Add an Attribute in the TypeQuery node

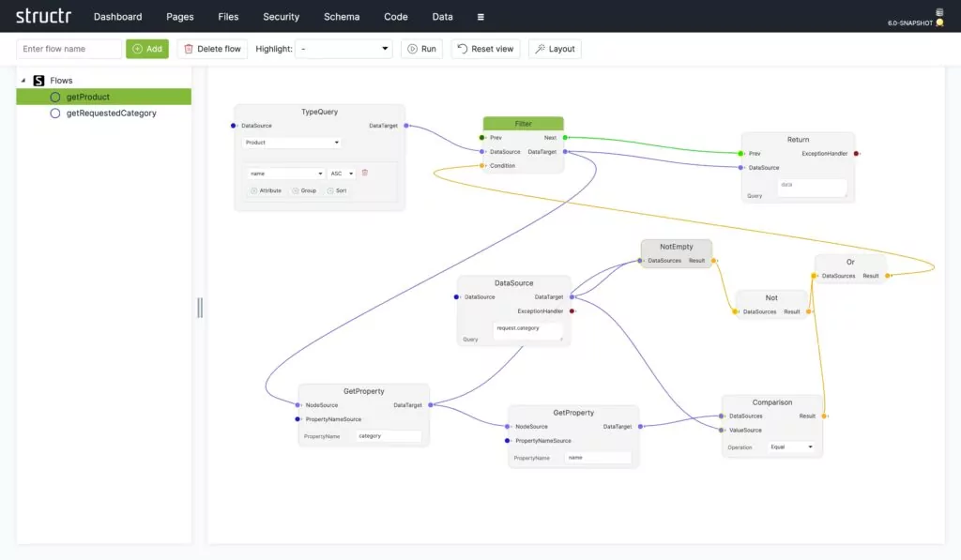266,190
